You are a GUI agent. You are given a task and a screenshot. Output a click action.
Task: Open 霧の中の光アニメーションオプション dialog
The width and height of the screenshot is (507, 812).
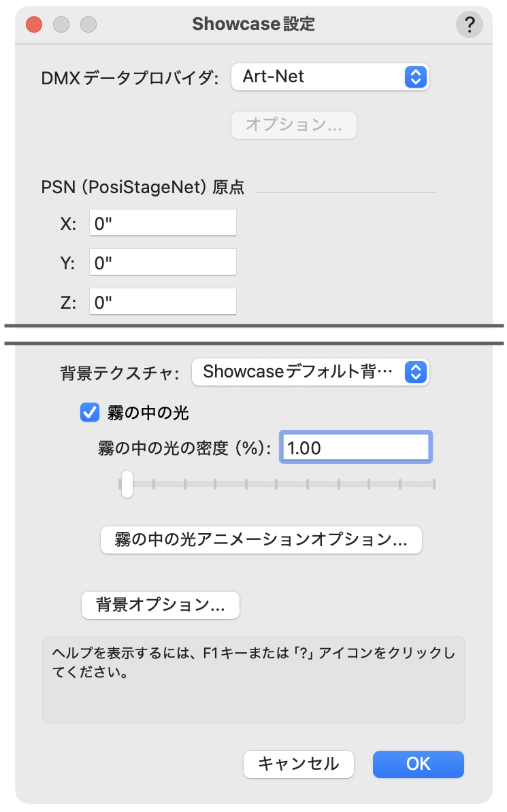[x=261, y=540]
